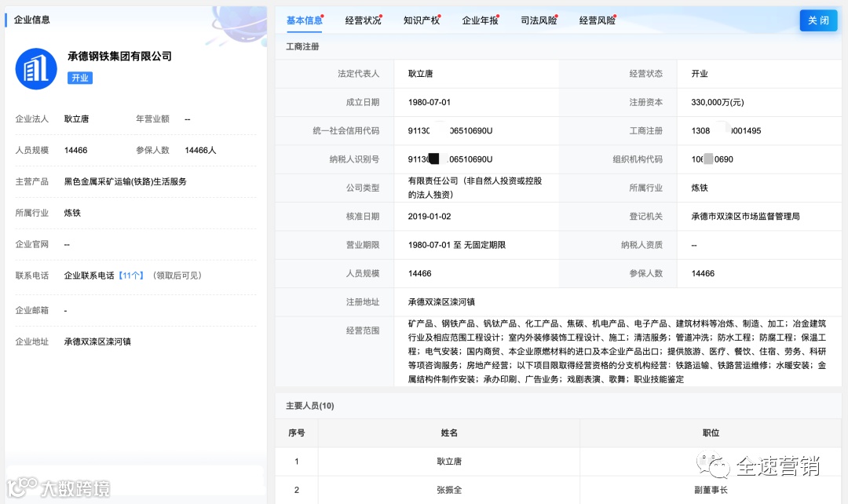Viewport: 848px width, 504px height.
Task: Click the 关闭 button
Action: 818,20
